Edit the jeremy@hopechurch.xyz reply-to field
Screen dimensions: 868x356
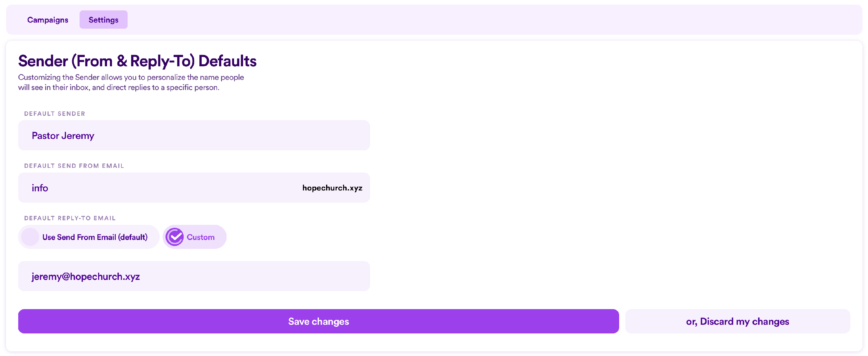click(x=193, y=276)
